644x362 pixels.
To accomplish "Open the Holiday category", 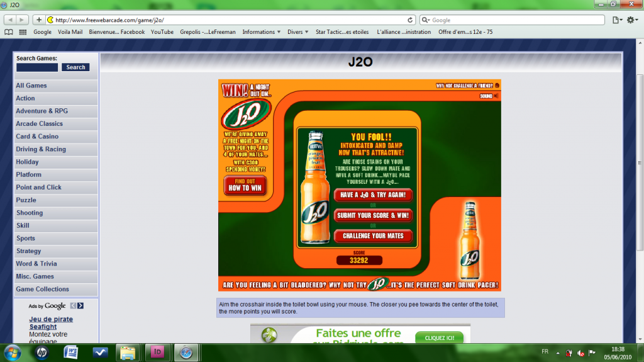I will coord(56,162).
